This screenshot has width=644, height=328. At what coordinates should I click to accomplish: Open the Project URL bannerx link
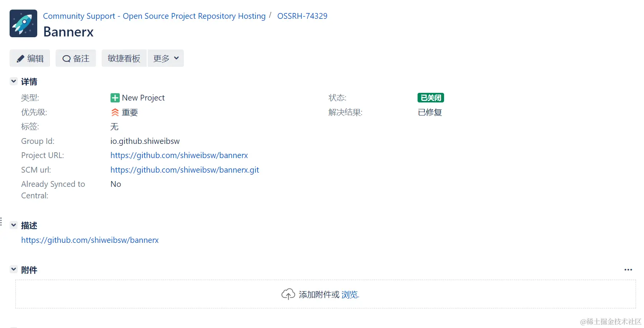click(x=179, y=155)
